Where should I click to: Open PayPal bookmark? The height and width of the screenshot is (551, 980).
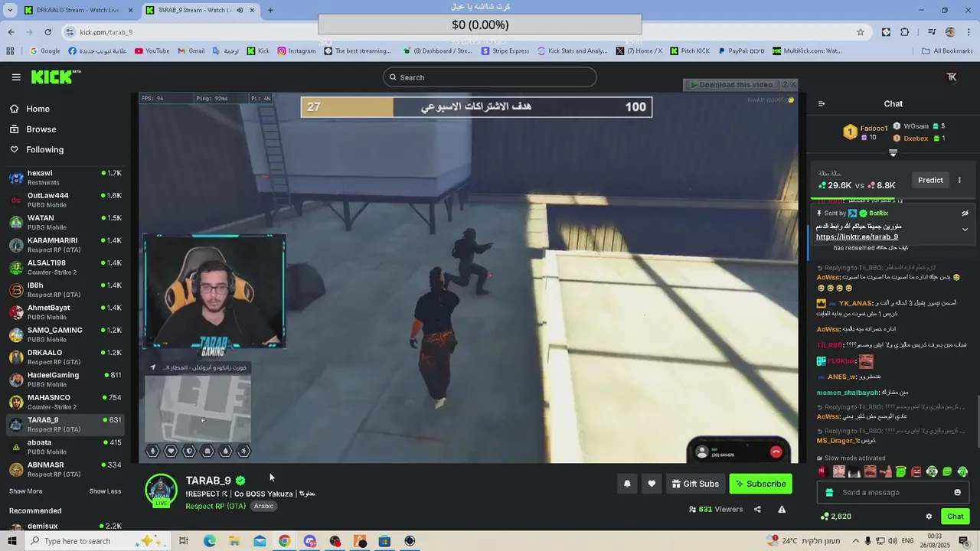point(741,51)
